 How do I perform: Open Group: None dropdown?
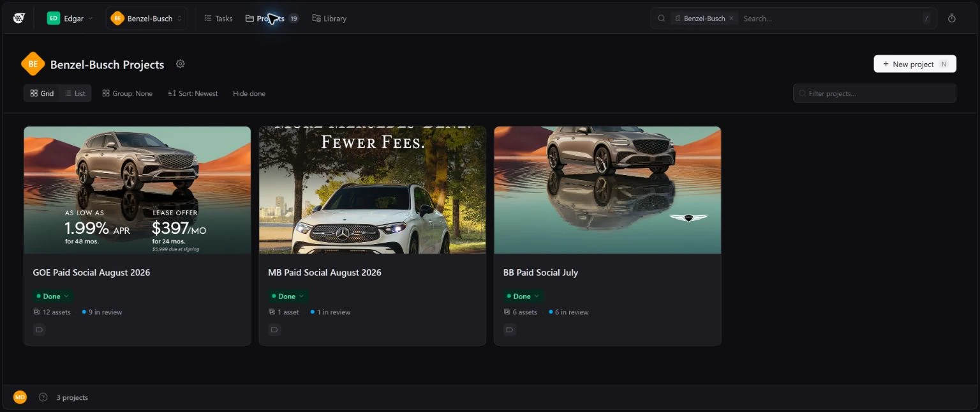(x=128, y=93)
